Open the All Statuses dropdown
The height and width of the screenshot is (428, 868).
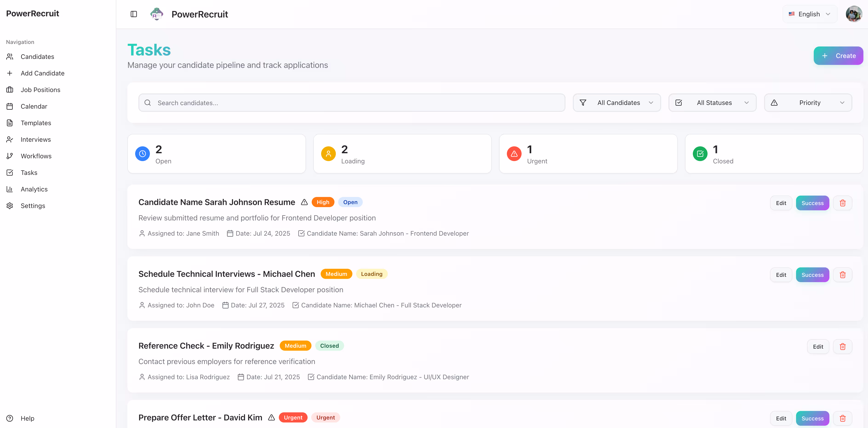[712, 103]
